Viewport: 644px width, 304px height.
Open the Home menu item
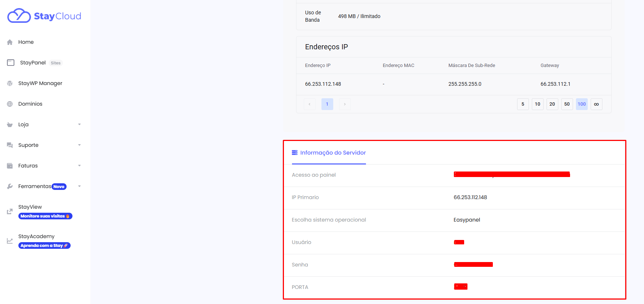26,42
